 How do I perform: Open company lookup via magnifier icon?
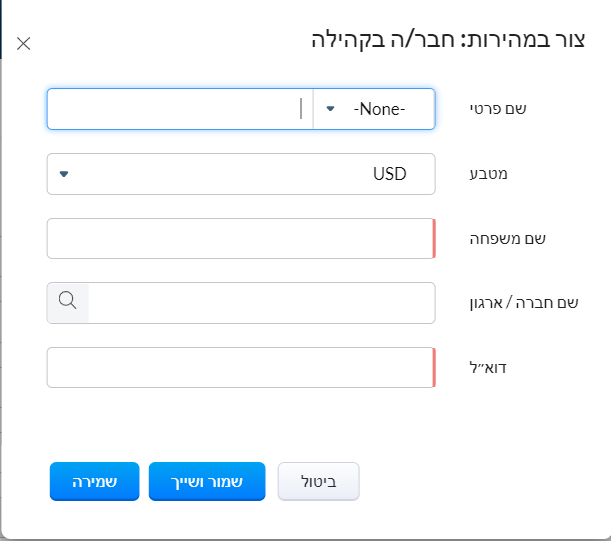pyautogui.click(x=68, y=302)
